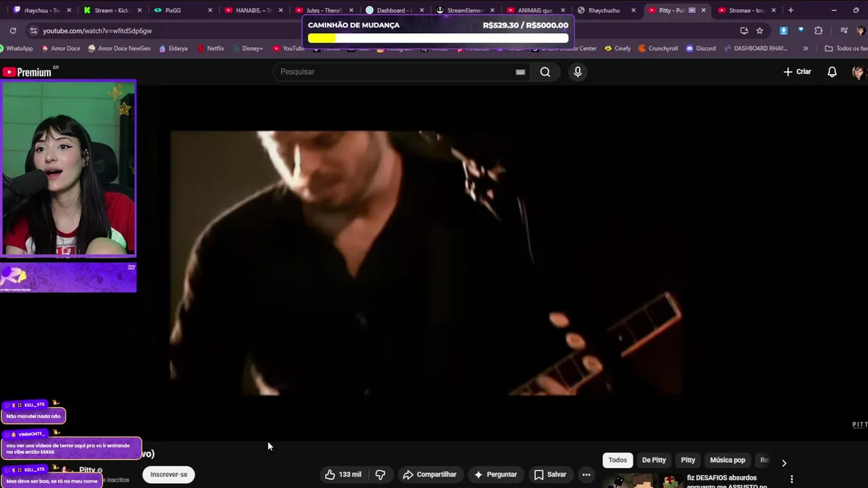Viewport: 868px width, 488px height.
Task: Click Inscrever-se to subscribe
Action: (169, 474)
